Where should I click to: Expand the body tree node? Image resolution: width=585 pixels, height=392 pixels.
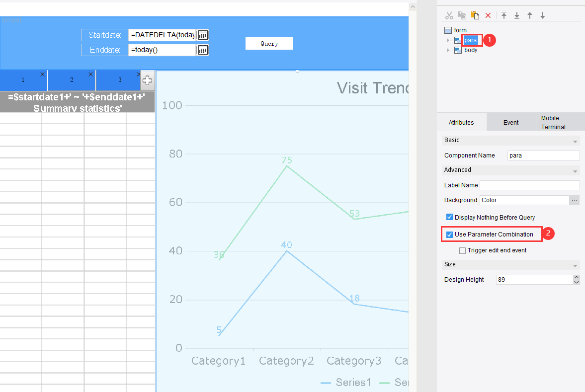(x=448, y=50)
